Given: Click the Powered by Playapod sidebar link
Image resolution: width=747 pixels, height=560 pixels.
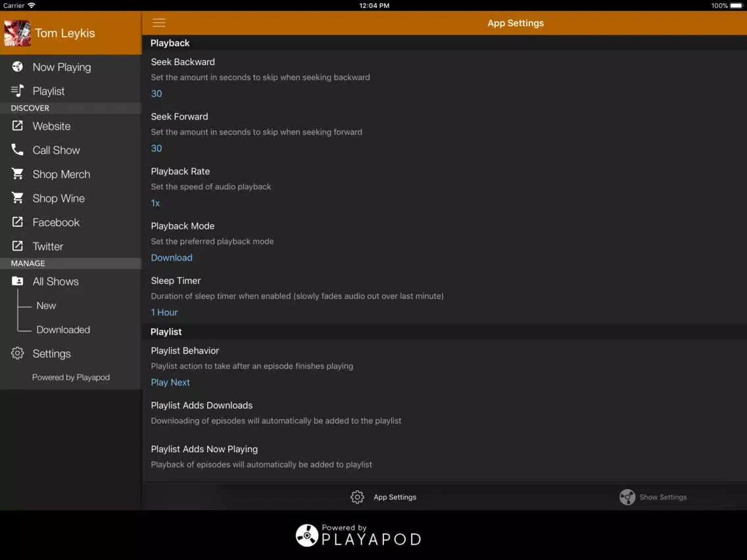Looking at the screenshot, I should coord(71,377).
